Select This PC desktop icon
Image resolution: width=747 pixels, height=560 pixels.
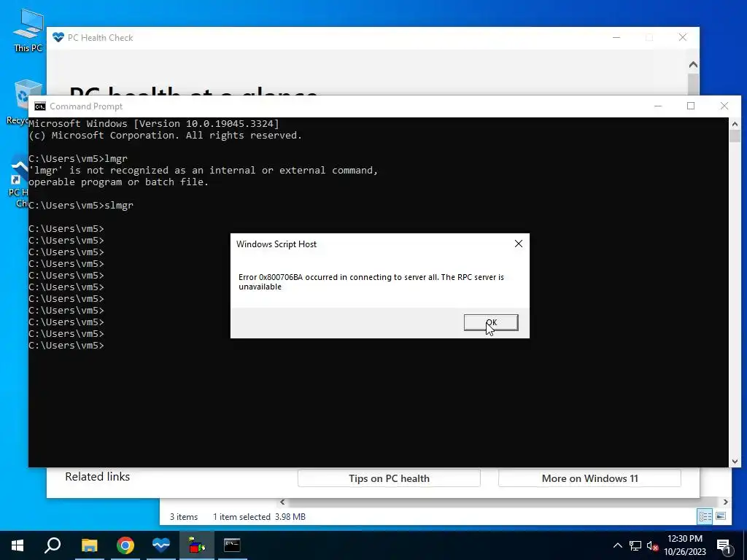(x=28, y=30)
